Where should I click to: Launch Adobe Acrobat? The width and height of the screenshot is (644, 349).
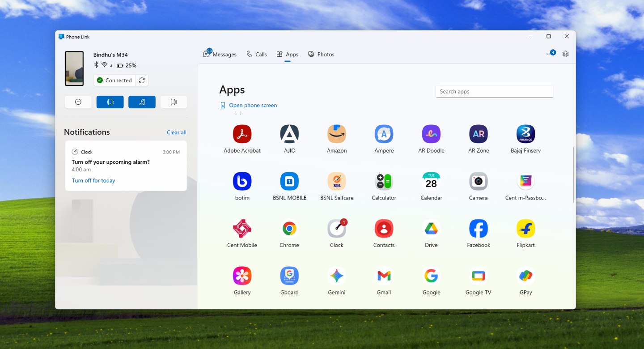(242, 134)
